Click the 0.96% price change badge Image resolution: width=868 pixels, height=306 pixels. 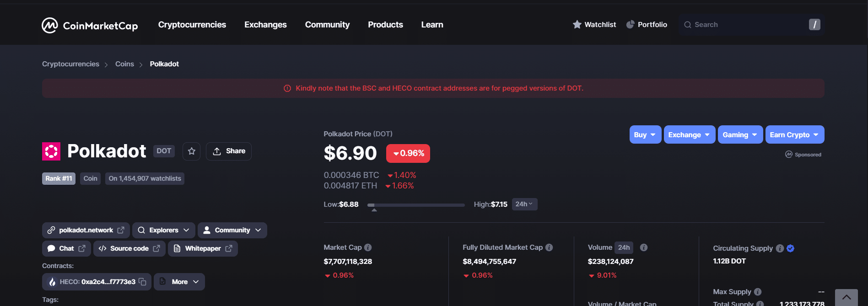click(408, 153)
